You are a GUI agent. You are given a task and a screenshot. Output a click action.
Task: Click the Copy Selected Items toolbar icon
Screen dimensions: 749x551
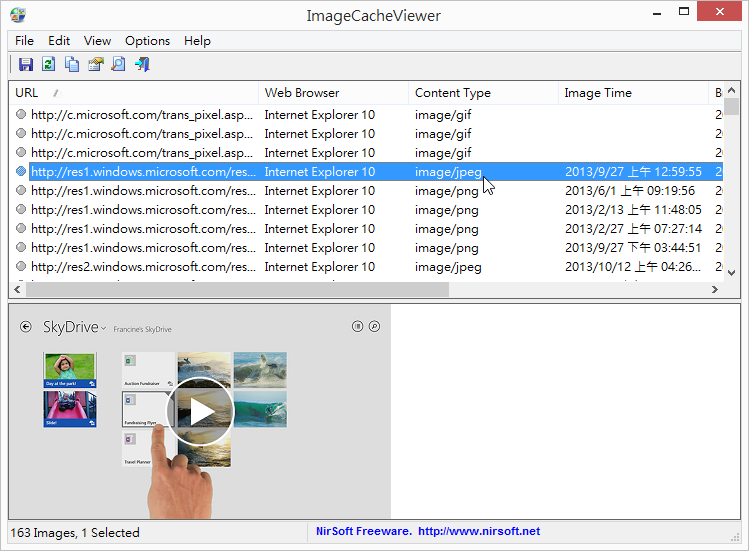point(72,64)
